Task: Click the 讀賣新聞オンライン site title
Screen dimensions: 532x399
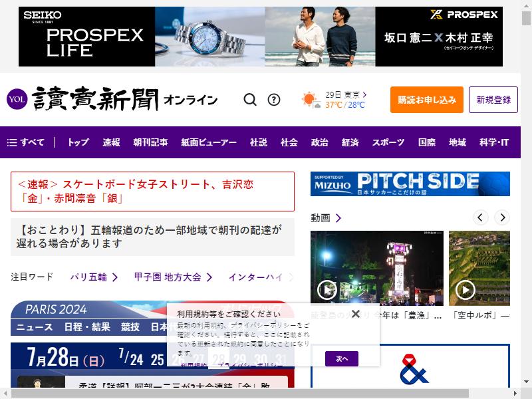Action: pos(125,99)
